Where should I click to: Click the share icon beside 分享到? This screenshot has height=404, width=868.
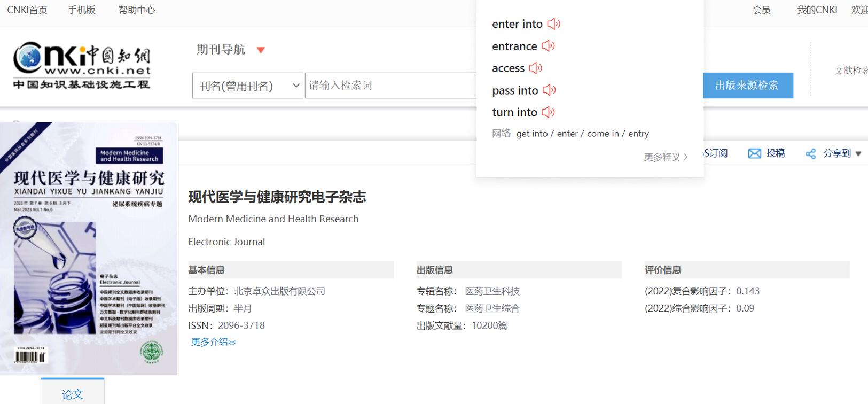[810, 154]
